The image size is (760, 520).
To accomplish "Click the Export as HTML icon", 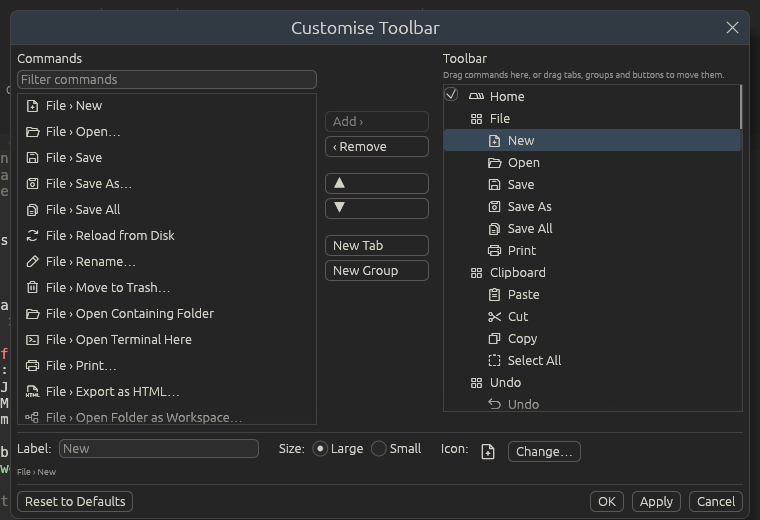I will pos(32,392).
